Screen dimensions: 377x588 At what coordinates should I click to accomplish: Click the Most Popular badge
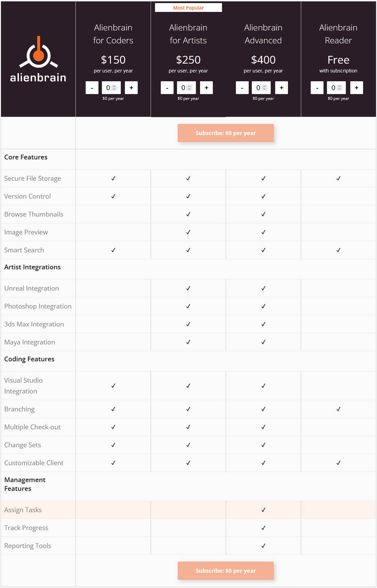(x=188, y=7)
